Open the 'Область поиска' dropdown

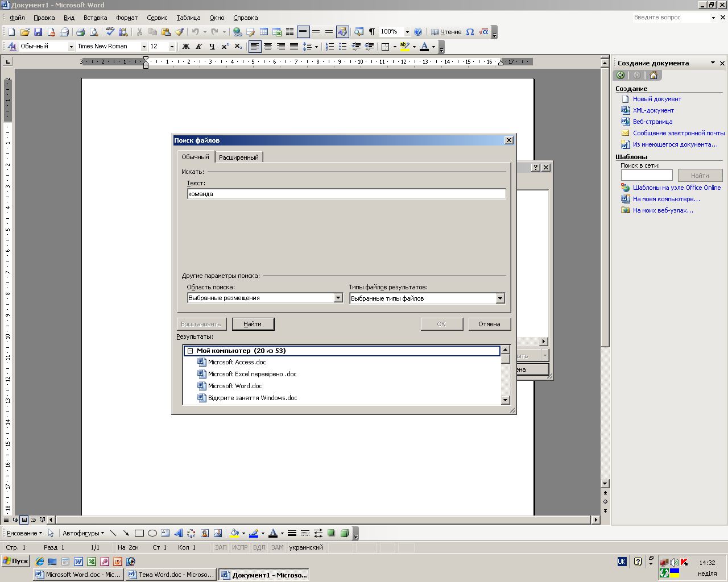[x=338, y=298]
